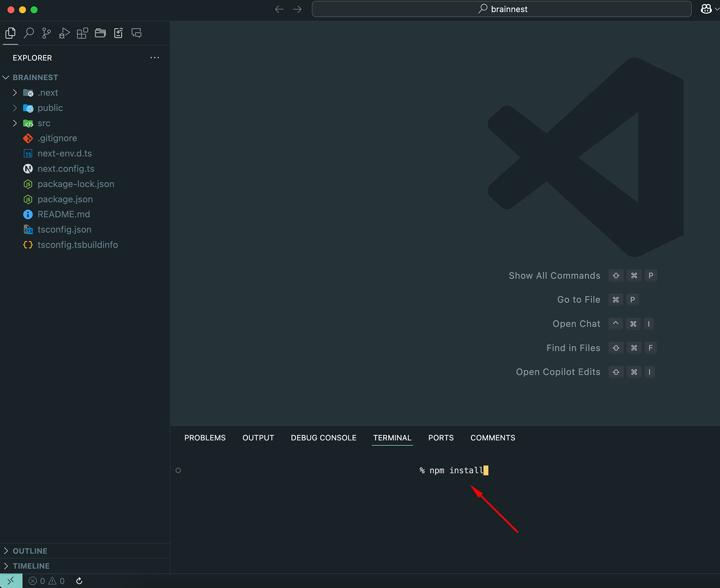Switch to the COMMENTS tab
The image size is (720, 588).
coord(493,438)
